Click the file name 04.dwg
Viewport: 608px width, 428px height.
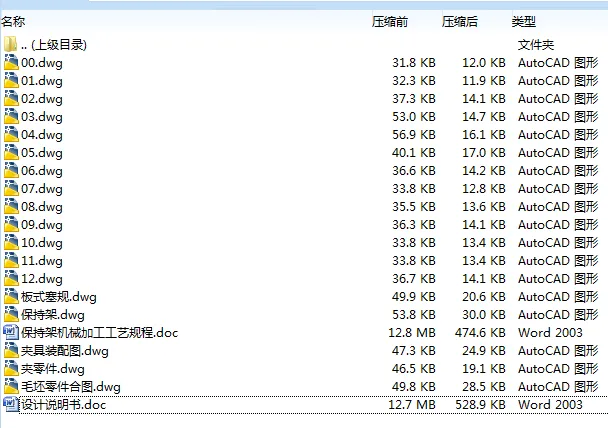coord(42,135)
